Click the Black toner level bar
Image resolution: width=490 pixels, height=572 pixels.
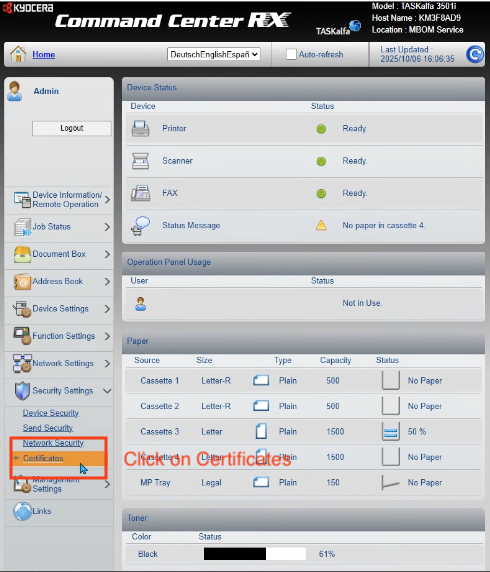pos(255,554)
